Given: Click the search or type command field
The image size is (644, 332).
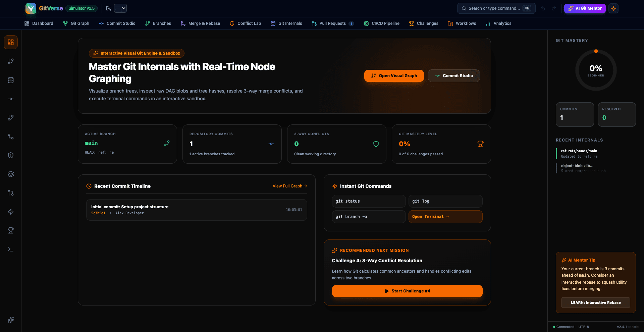Looking at the screenshot, I should (x=496, y=8).
